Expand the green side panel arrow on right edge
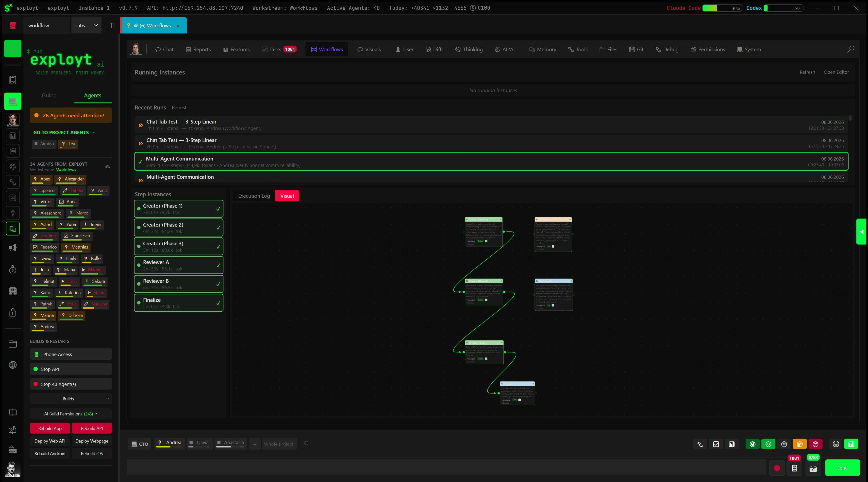The height and width of the screenshot is (482, 868). [861, 232]
